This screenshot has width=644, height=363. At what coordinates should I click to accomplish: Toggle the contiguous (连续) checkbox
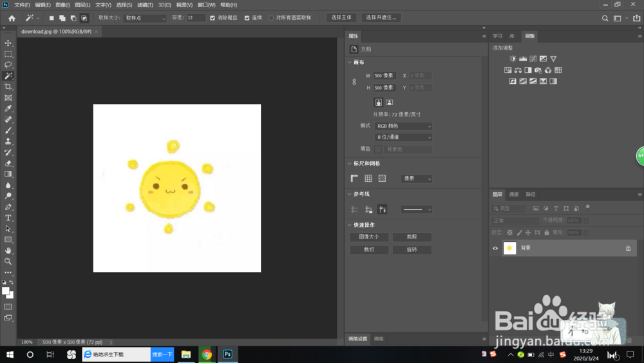click(247, 18)
